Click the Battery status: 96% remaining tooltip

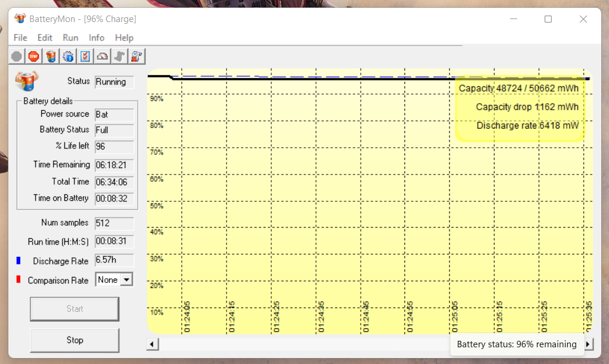[517, 344]
